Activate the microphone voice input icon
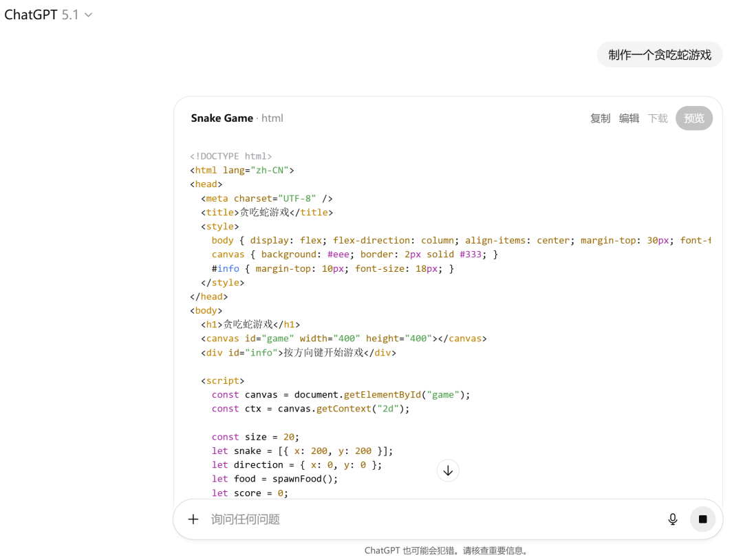 pyautogui.click(x=673, y=519)
